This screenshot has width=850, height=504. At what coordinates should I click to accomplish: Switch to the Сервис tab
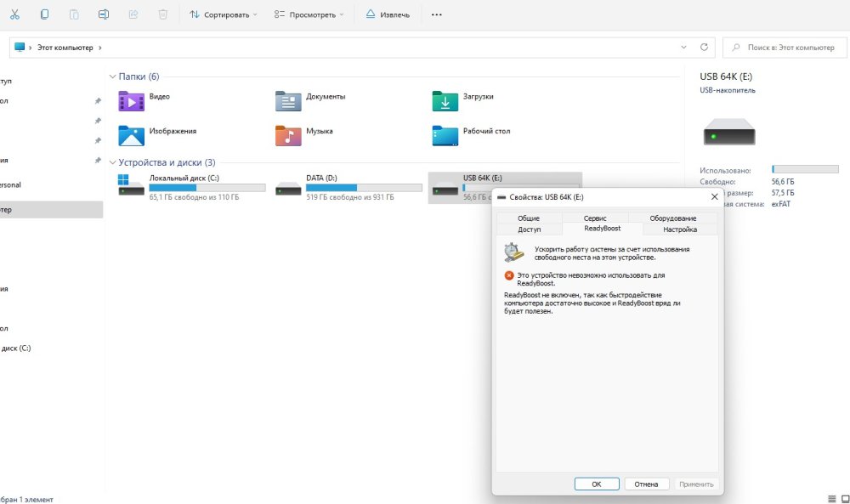[x=595, y=218]
